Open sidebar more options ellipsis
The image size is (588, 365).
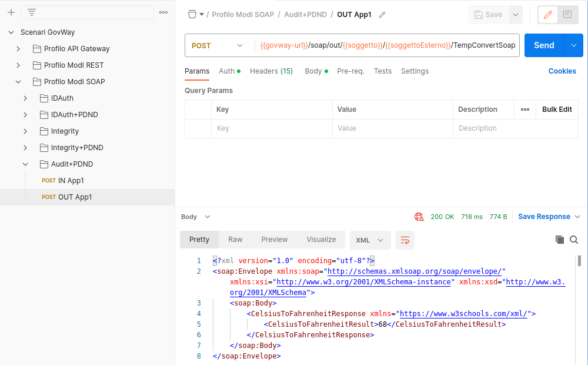[x=163, y=12]
